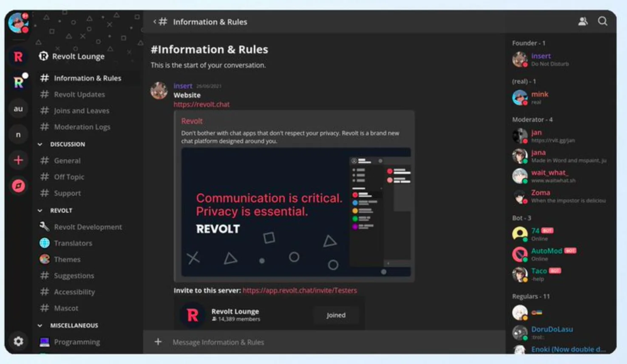Select the red R server icon
This screenshot has height=364, width=627.
pos(18,56)
